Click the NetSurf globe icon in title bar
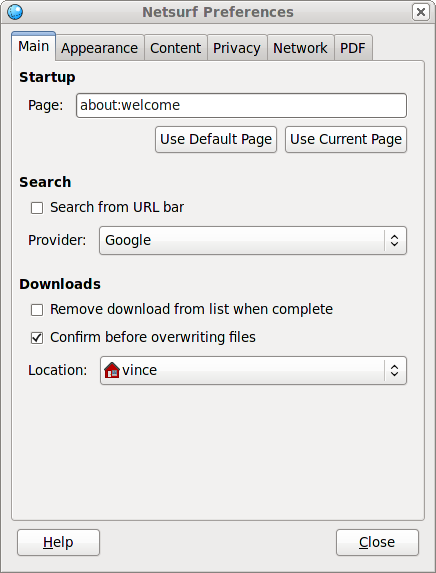This screenshot has width=436, height=573. tap(15, 12)
